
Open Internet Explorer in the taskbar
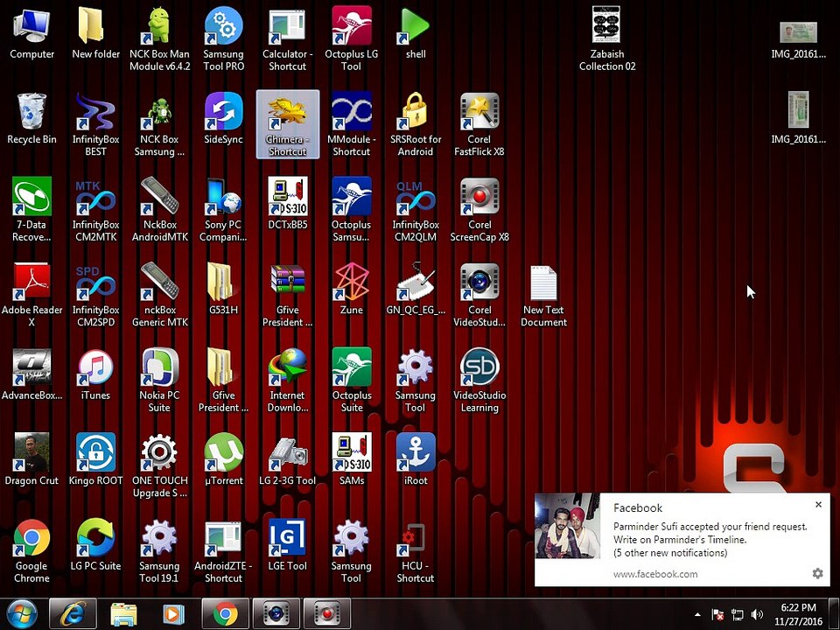pos(73,614)
